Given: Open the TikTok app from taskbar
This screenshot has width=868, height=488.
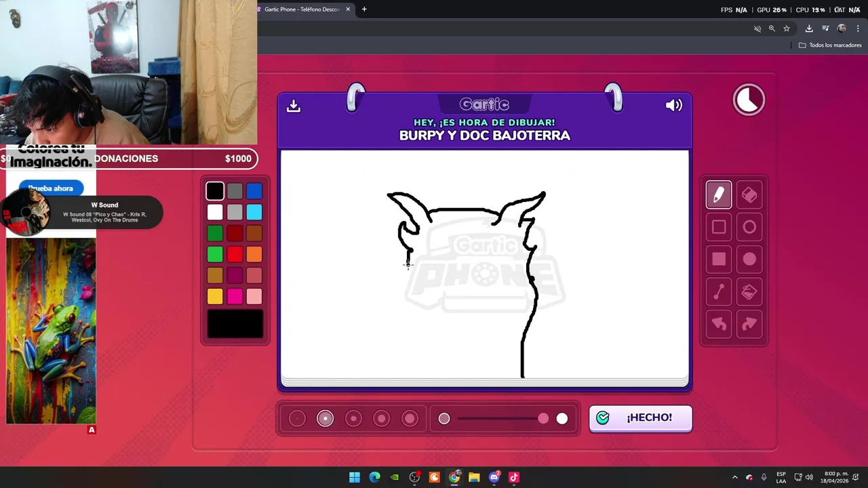Looking at the screenshot, I should [x=514, y=477].
